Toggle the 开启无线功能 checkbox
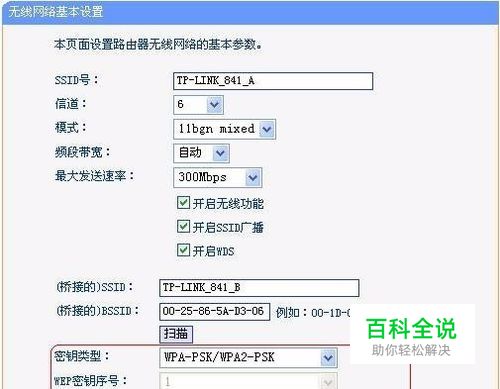The height and width of the screenshot is (389, 500). click(183, 203)
